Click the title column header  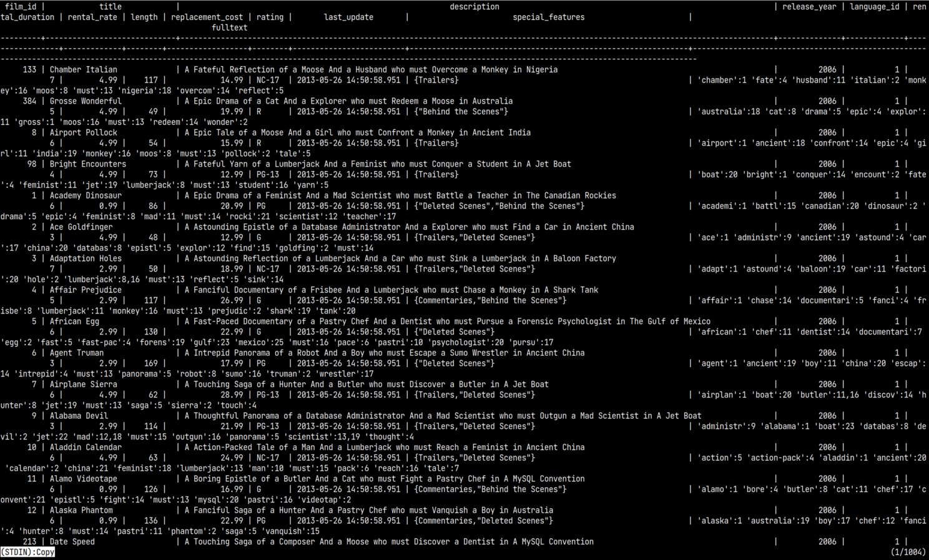click(111, 7)
